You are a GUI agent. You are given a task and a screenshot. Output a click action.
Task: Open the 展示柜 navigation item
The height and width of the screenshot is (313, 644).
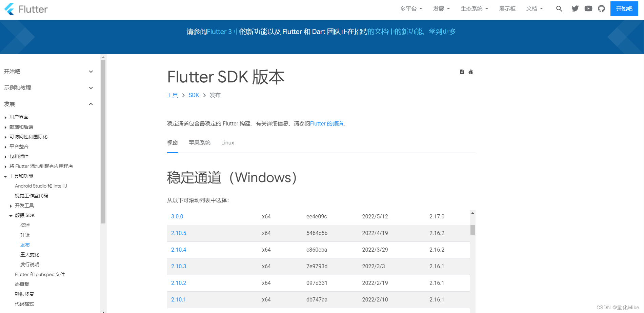click(x=507, y=9)
